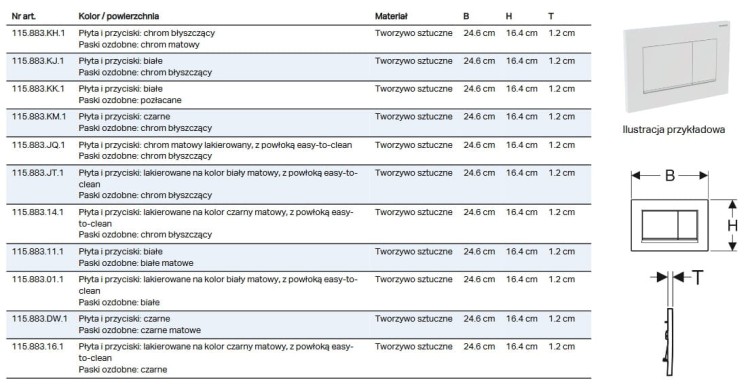
Task: Select article number 115.883.11.1
Action: tap(37, 252)
